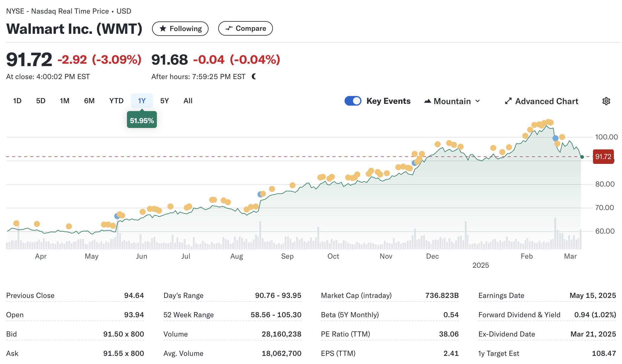Click the blue key event marker in late February
622x364 pixels.
coord(555,138)
